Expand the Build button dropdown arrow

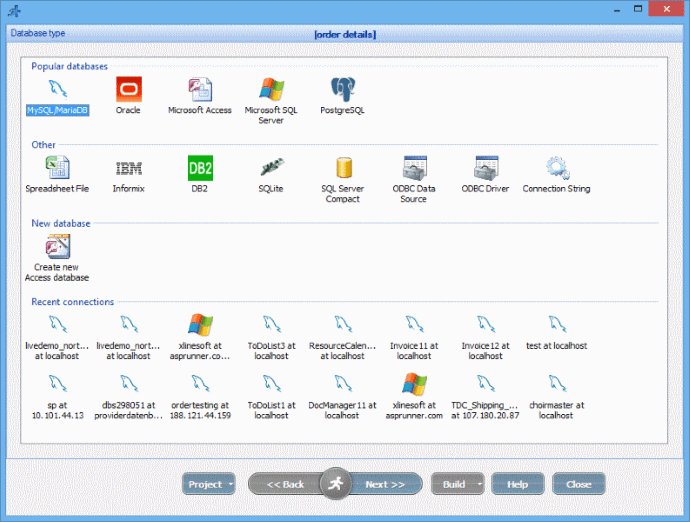[x=480, y=484]
